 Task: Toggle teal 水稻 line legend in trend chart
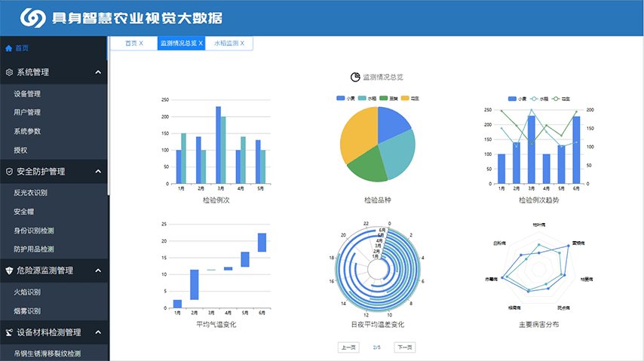click(x=539, y=99)
